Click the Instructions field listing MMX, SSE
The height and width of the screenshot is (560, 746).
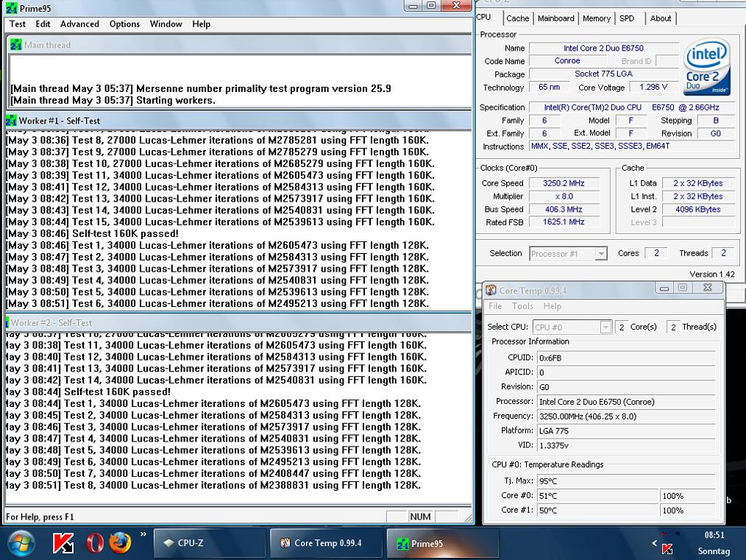pos(632,146)
